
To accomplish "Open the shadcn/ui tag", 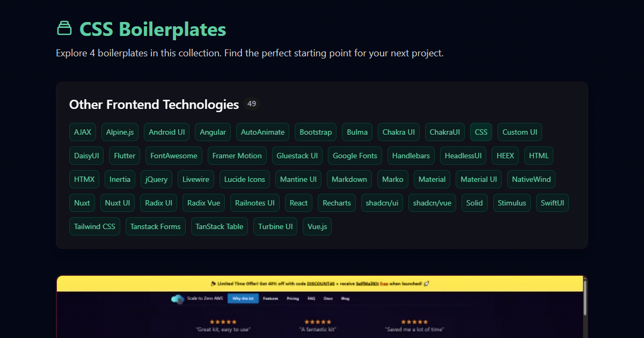I will click(x=382, y=203).
